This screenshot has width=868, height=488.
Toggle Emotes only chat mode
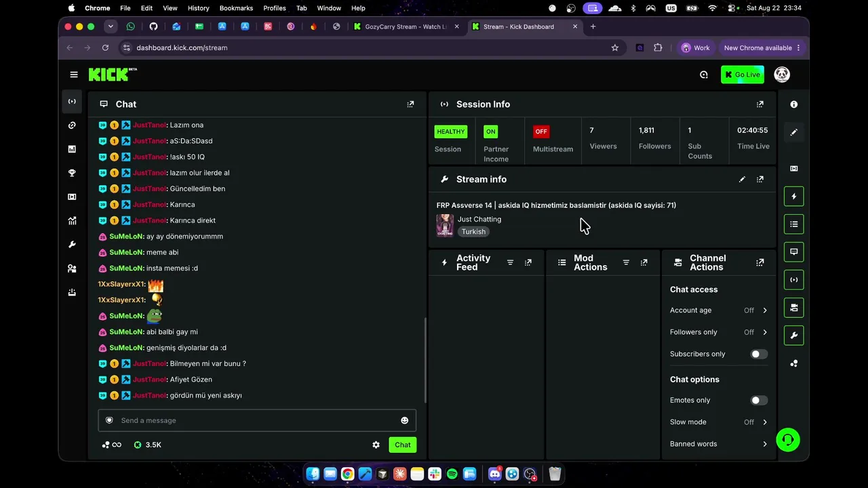point(759,400)
